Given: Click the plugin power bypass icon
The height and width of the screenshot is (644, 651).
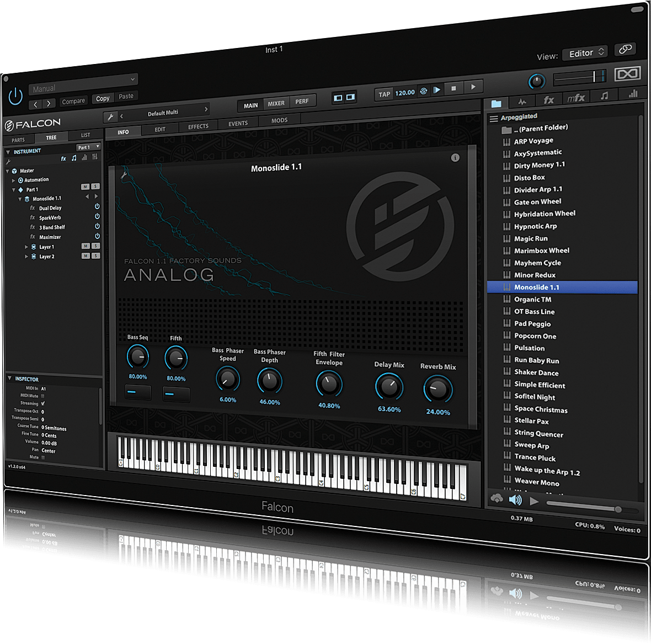Looking at the screenshot, I should point(15,96).
